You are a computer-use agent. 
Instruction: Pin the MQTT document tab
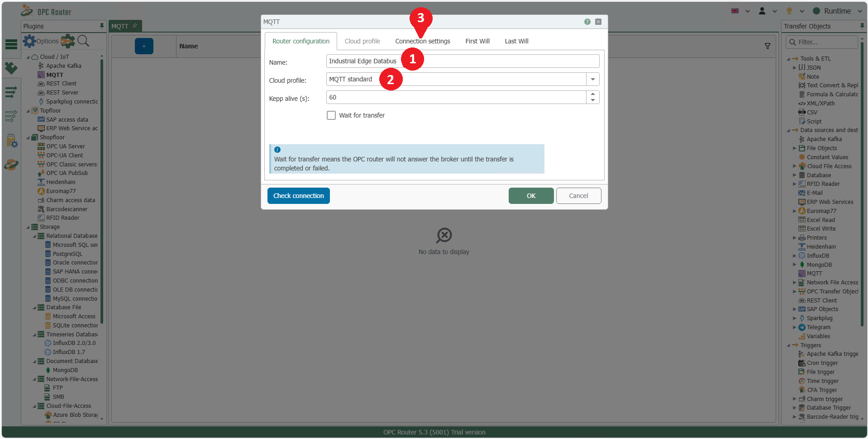coord(135,26)
